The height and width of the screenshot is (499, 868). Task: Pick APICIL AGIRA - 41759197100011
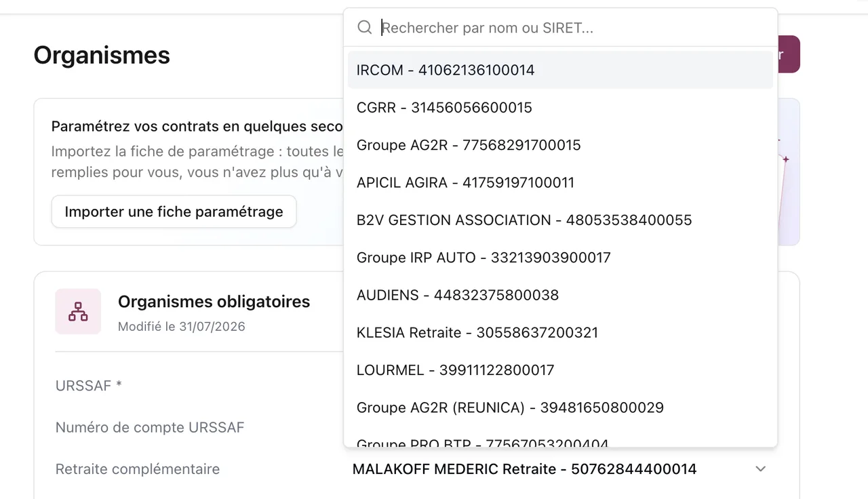click(560, 182)
